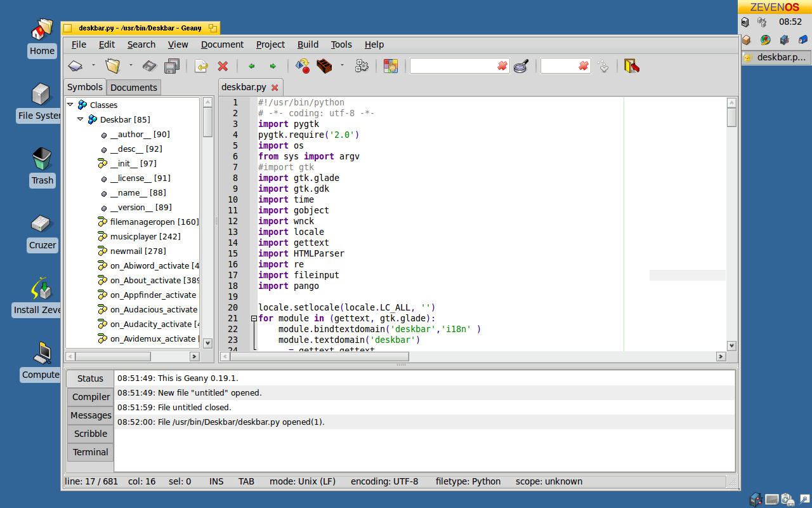Screen dimensions: 812x508
Task: Navigate back with green left arrow
Action: click(x=252, y=66)
